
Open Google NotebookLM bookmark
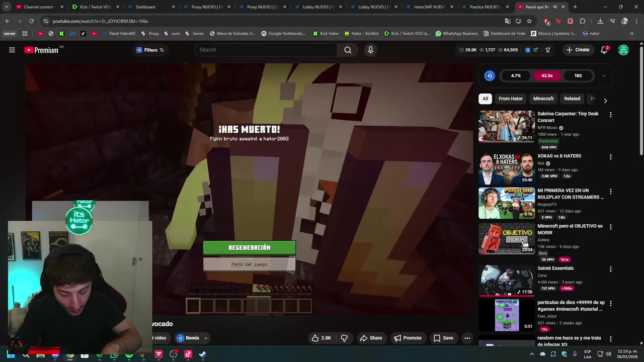[283, 34]
